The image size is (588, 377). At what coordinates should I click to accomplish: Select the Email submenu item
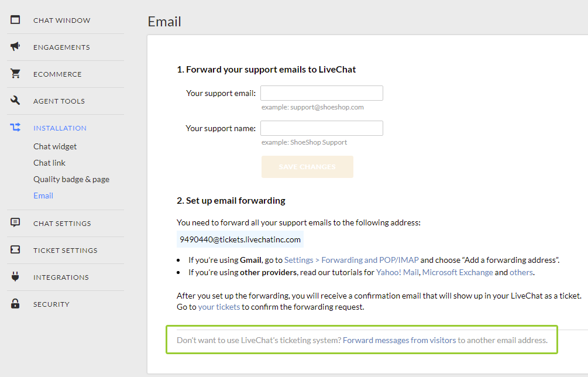43,196
